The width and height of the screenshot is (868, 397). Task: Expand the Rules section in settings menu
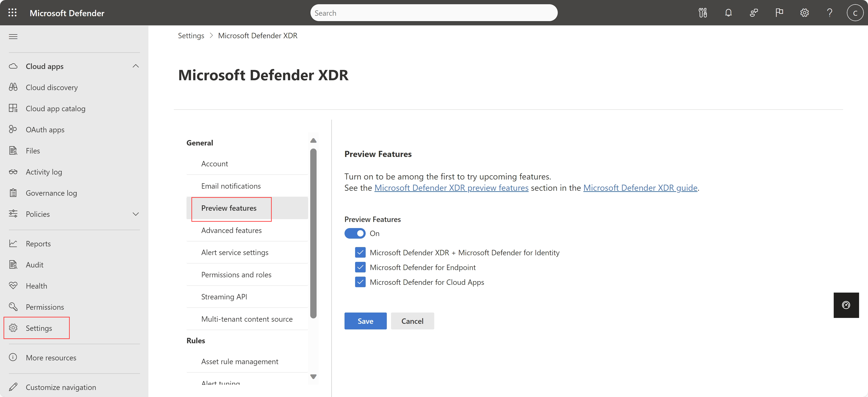pyautogui.click(x=196, y=340)
